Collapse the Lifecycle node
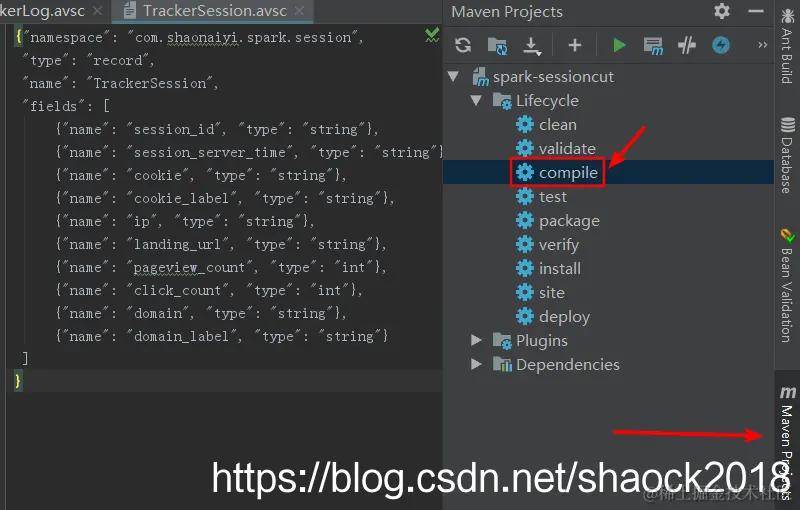The width and height of the screenshot is (800, 510). (x=476, y=100)
